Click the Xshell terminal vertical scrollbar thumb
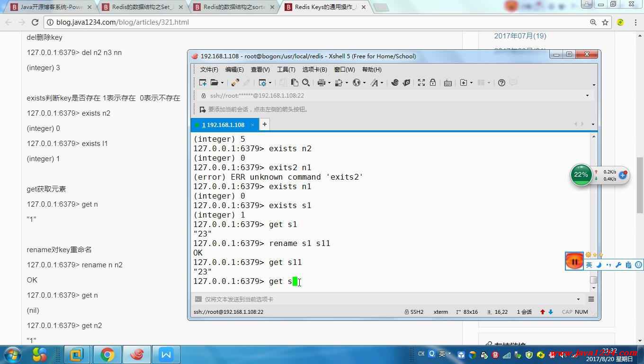Viewport: 644px width, 364px height. tap(593, 280)
